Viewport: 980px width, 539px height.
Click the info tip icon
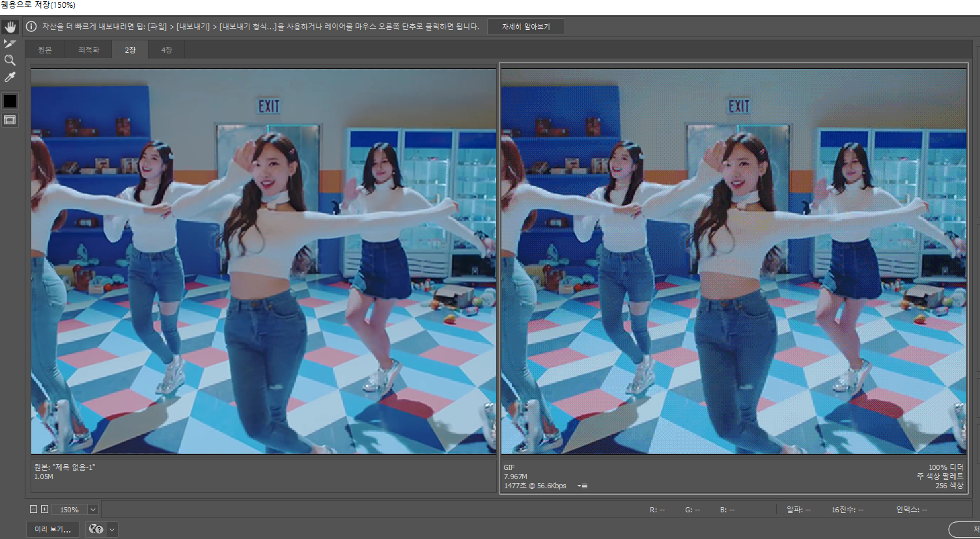[x=31, y=27]
